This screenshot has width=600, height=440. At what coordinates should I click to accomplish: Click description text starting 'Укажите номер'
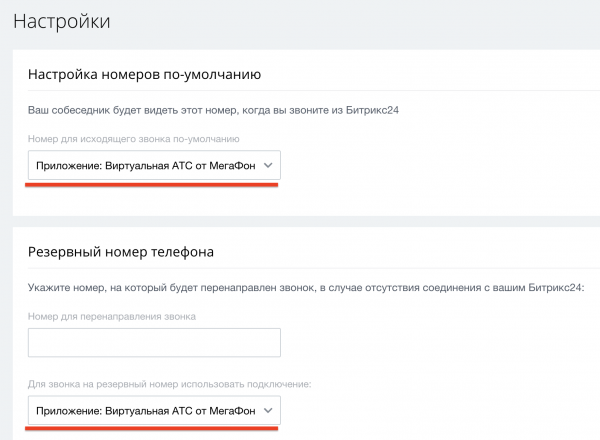200,288
